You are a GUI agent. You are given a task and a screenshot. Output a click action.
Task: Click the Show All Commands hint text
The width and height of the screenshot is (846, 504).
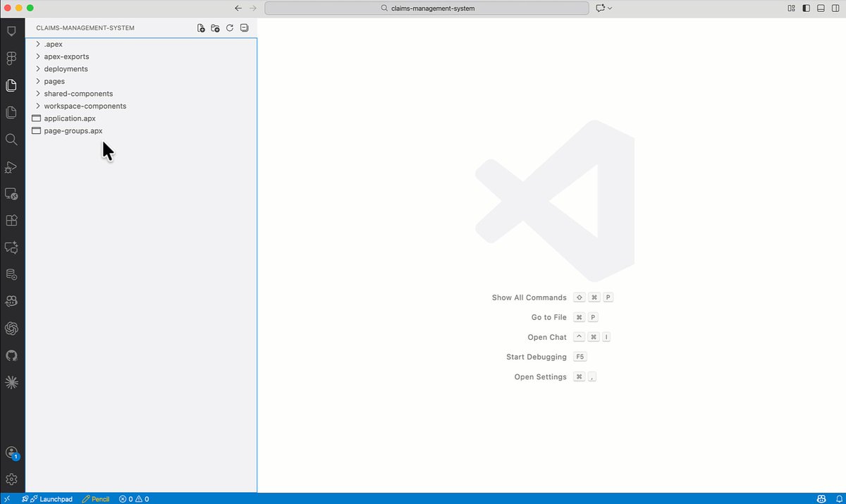tap(529, 297)
